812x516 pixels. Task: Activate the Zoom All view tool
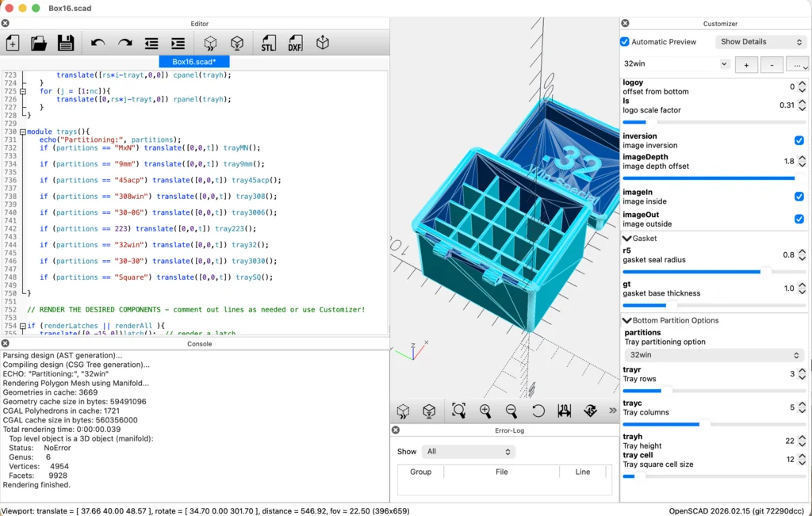[x=459, y=411]
